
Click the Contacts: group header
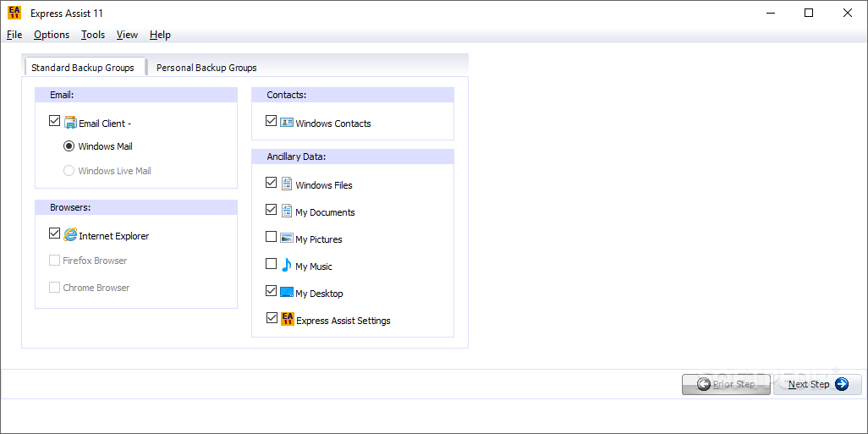point(353,95)
